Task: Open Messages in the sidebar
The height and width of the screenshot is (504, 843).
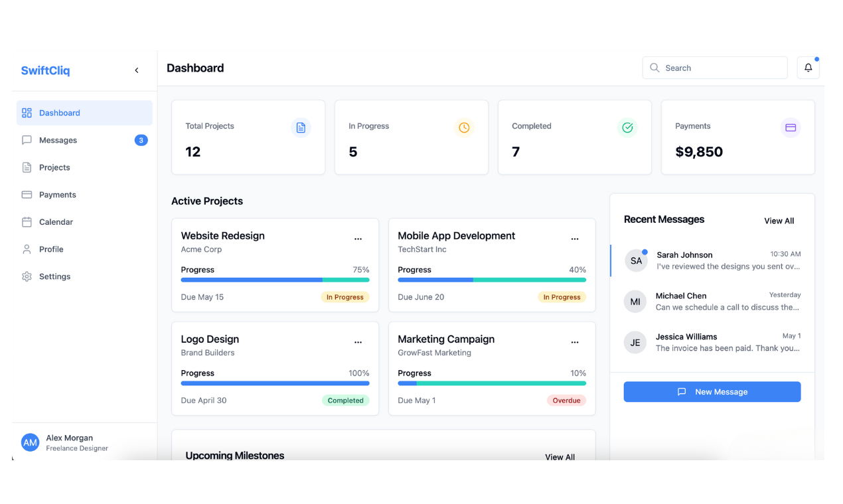Action: [84, 140]
